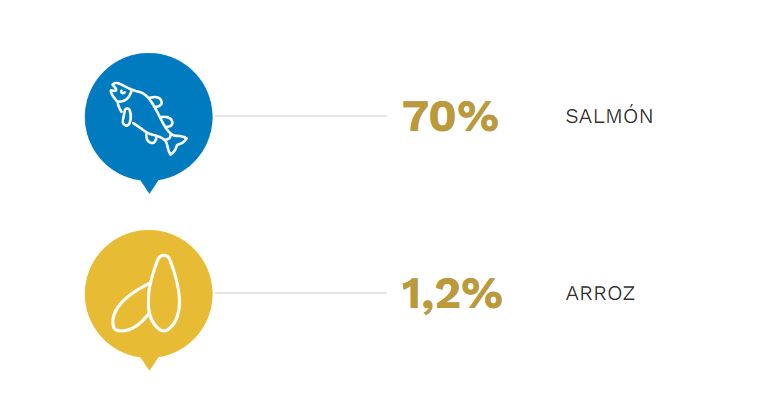Select the SALMÓN label
The height and width of the screenshot is (413, 767).
pos(609,116)
